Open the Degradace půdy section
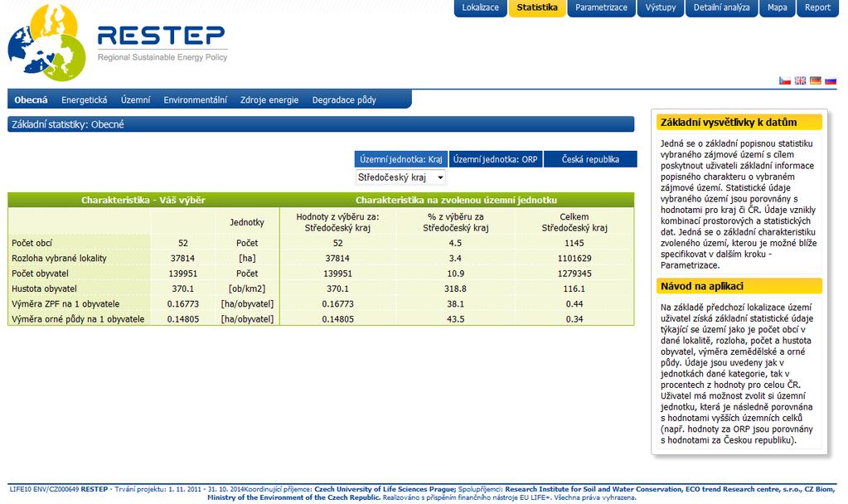 click(344, 100)
